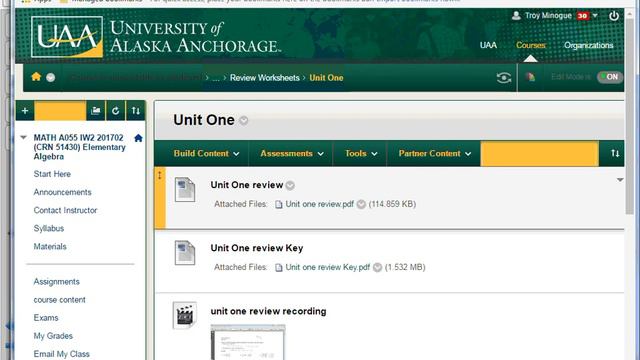Open course content menu link
This screenshot has height=360, width=640.
60,300
